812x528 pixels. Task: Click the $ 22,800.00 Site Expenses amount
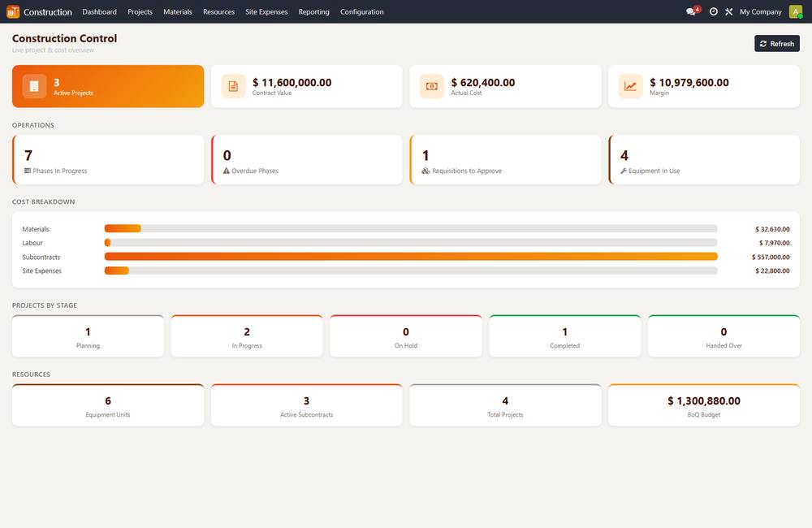point(772,271)
